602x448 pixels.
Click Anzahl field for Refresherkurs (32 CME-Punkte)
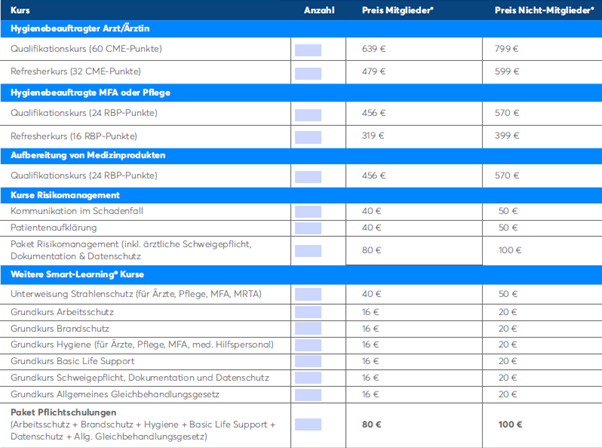pyautogui.click(x=308, y=73)
